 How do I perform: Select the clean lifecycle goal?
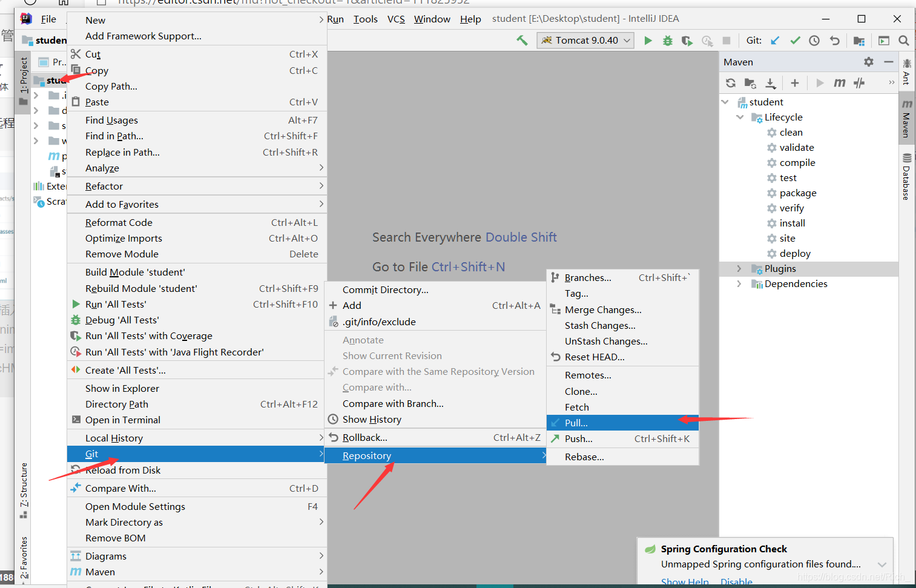791,132
